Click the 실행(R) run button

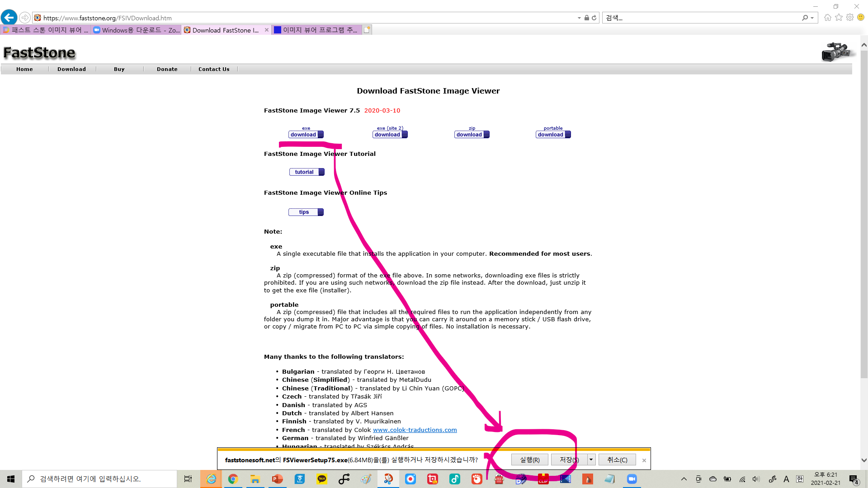529,460
